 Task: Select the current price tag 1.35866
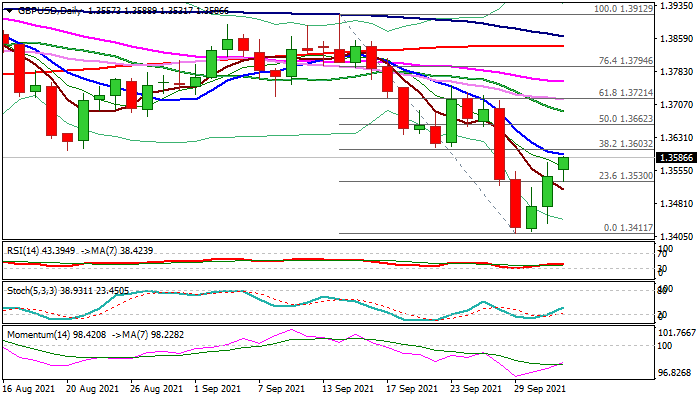(x=674, y=158)
